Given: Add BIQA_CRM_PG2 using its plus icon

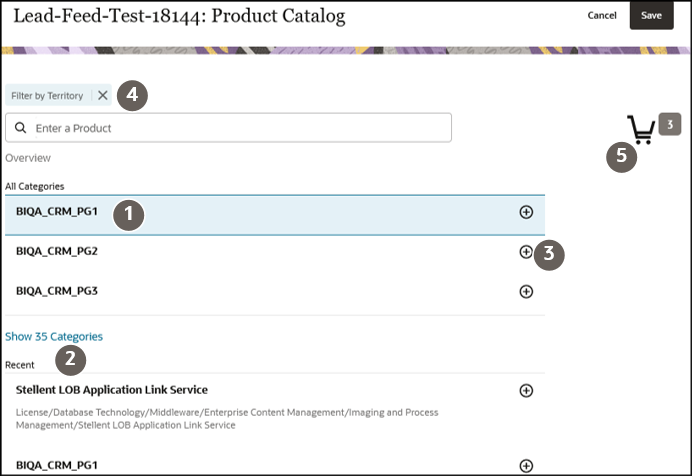Looking at the screenshot, I should 526,252.
